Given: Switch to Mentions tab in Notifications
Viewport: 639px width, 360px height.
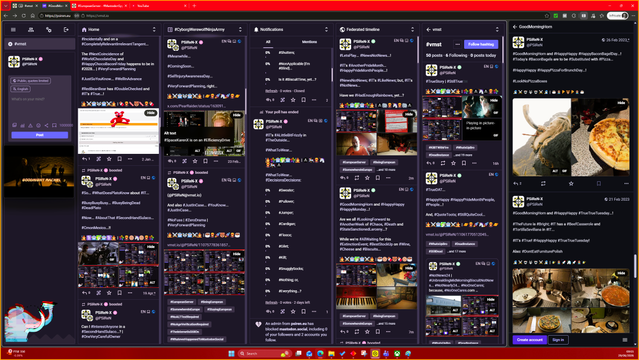Looking at the screenshot, I should [x=309, y=42].
